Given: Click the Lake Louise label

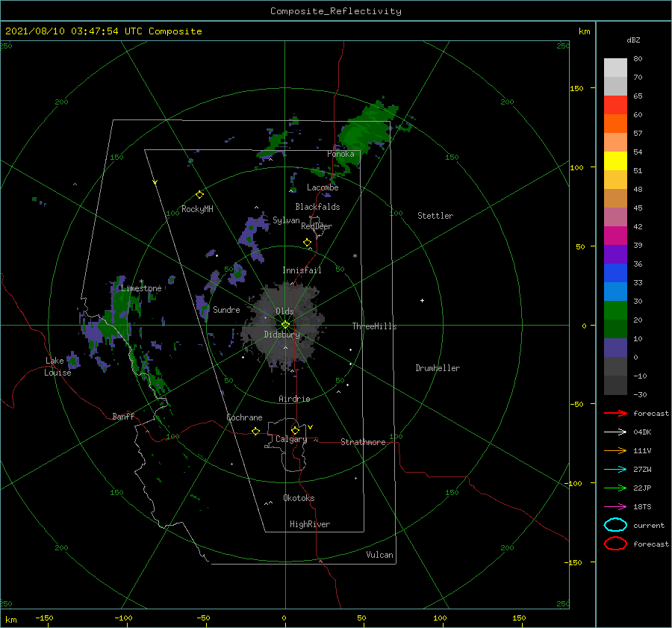Looking at the screenshot, I should pos(57,367).
